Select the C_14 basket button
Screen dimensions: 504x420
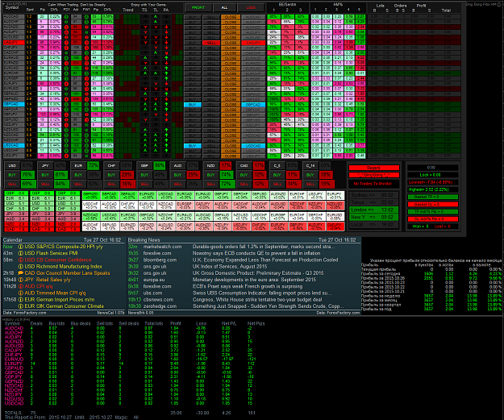(310, 166)
